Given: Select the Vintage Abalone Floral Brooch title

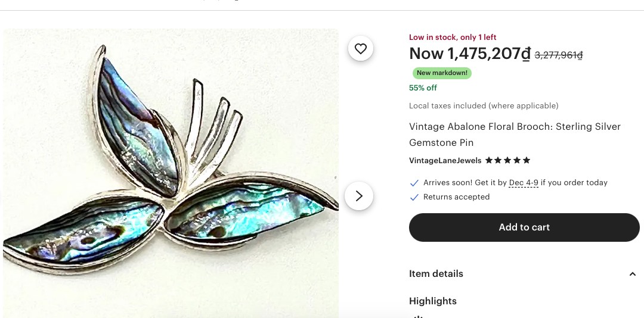Looking at the screenshot, I should click(x=515, y=135).
